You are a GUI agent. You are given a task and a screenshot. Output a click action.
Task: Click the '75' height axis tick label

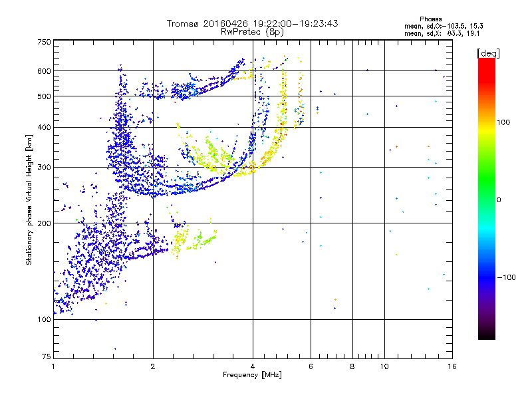point(47,356)
